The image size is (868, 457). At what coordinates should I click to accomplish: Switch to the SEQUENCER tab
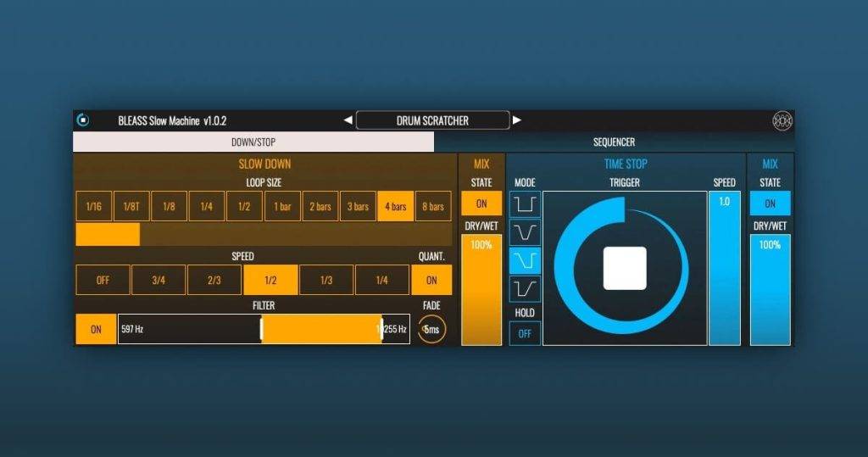coord(614,142)
